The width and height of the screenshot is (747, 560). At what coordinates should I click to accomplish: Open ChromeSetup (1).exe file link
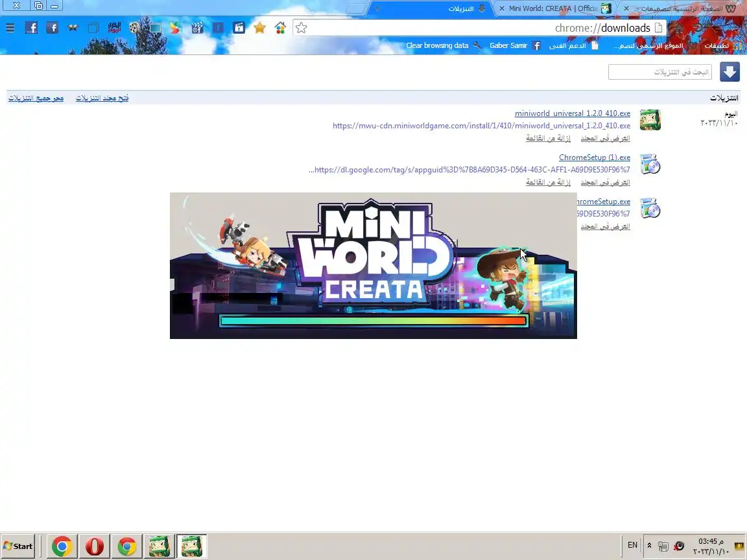[595, 157]
